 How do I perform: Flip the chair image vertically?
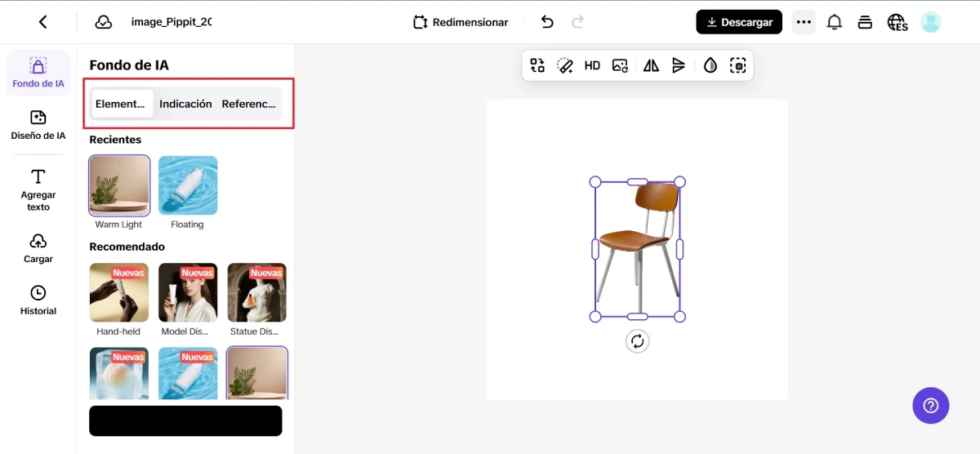tap(679, 66)
